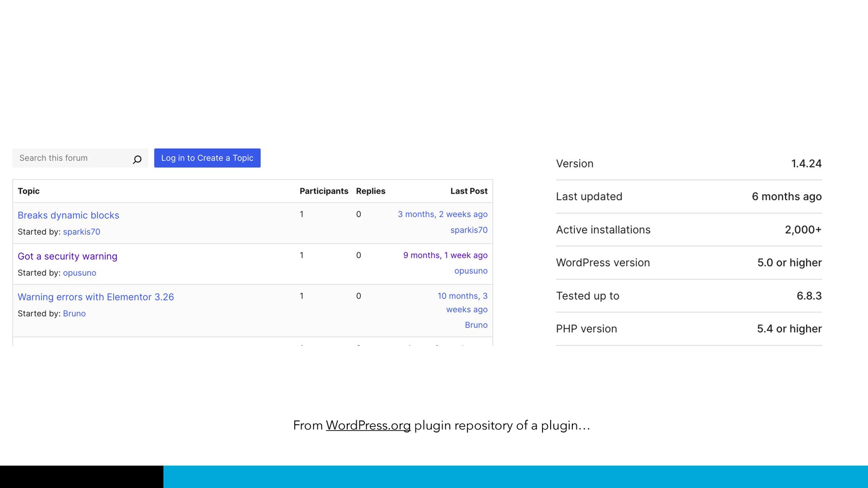868x488 pixels.
Task: Click the Last Post column header
Action: (x=468, y=191)
